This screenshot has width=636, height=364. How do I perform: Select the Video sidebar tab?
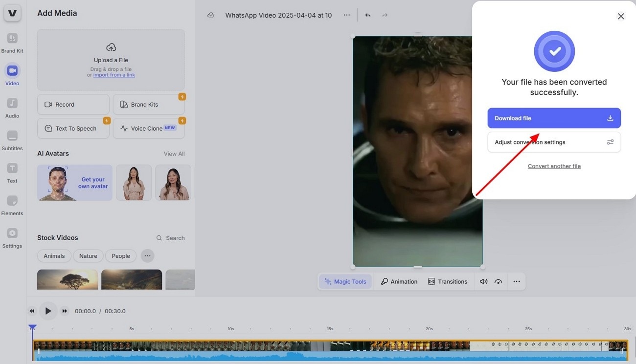12,75
